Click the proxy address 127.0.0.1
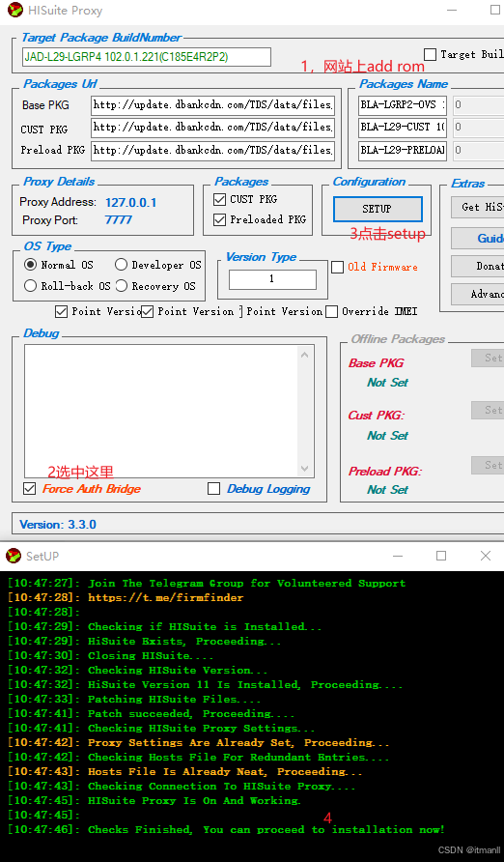Image resolution: width=504 pixels, height=862 pixels. pyautogui.click(x=130, y=202)
